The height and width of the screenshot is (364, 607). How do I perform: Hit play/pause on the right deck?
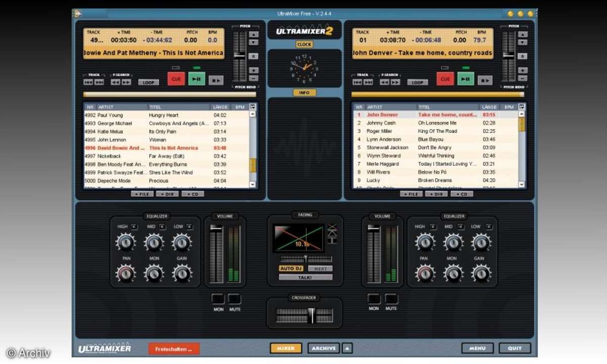(x=466, y=79)
